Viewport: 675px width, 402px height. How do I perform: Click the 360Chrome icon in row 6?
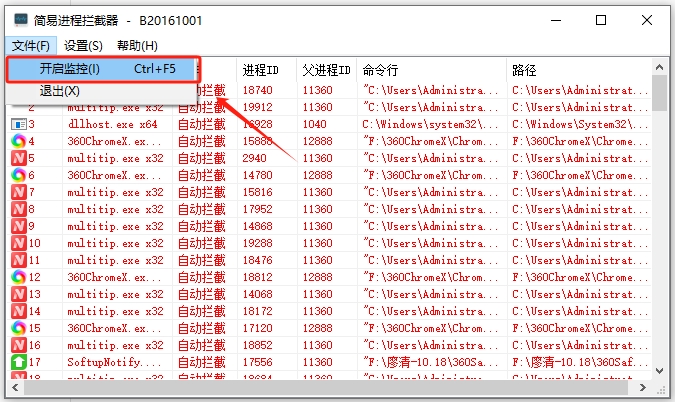(x=19, y=175)
